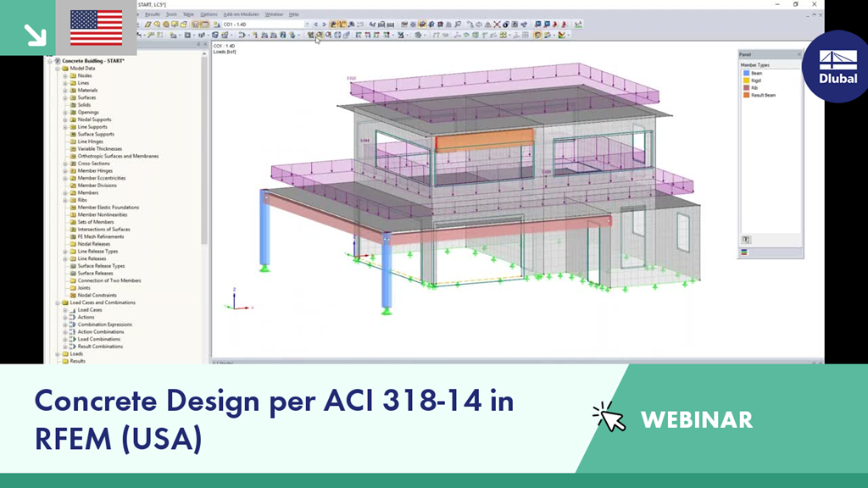Collapse the Model Data branch
The width and height of the screenshot is (868, 488).
[58, 69]
